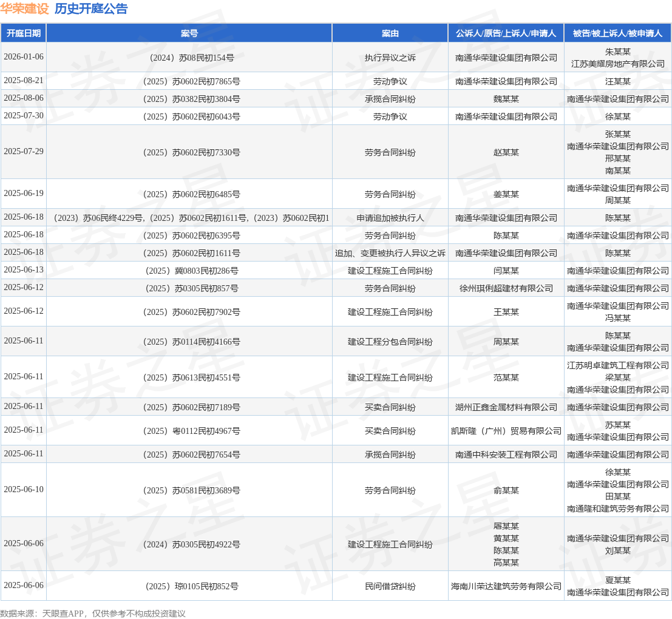Image resolution: width=672 pixels, height=619 pixels.
Task: Click plaintiff 闫某某
Action: (x=506, y=271)
